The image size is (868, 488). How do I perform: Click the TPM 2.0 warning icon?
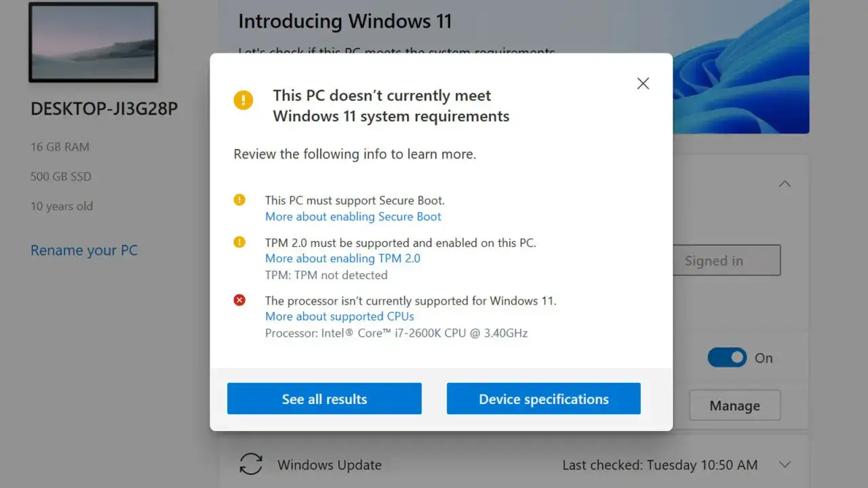pyautogui.click(x=239, y=243)
